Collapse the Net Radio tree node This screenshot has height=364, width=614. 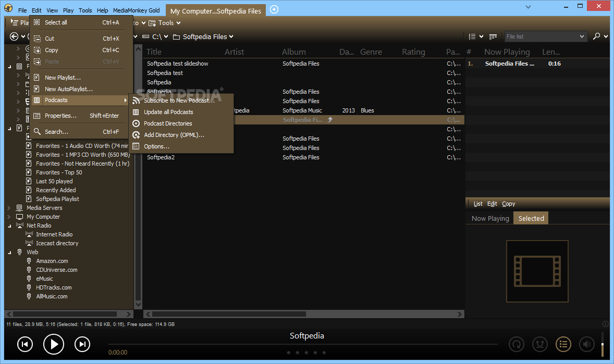point(9,226)
